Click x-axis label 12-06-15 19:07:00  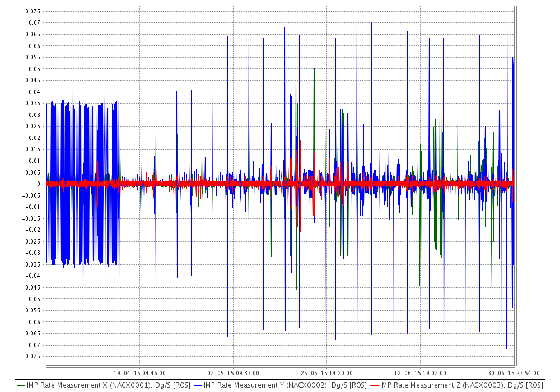[420, 373]
